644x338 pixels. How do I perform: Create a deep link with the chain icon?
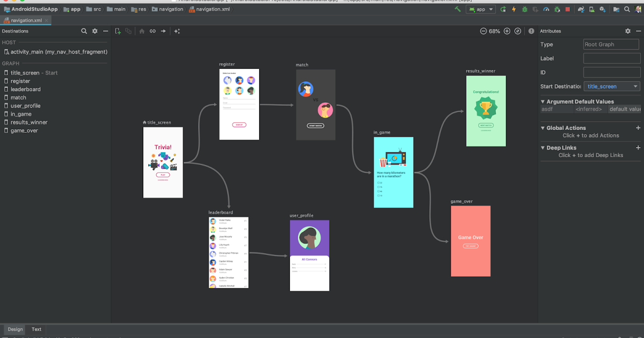(x=153, y=31)
